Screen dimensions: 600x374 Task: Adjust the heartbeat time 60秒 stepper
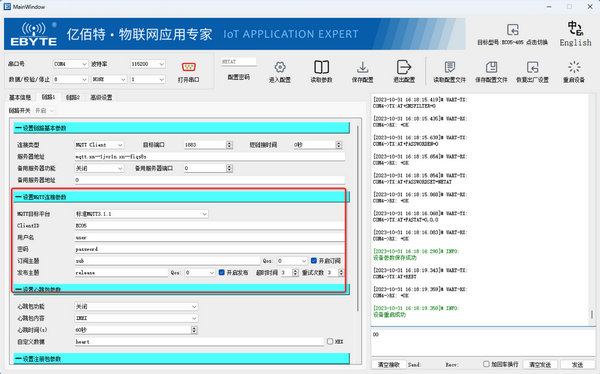pyautogui.click(x=194, y=330)
